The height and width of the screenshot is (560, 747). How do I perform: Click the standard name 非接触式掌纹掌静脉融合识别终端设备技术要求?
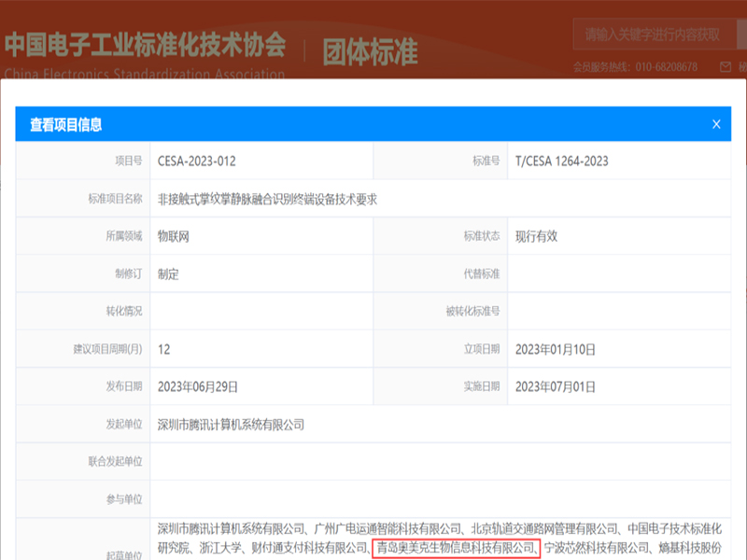[267, 199]
